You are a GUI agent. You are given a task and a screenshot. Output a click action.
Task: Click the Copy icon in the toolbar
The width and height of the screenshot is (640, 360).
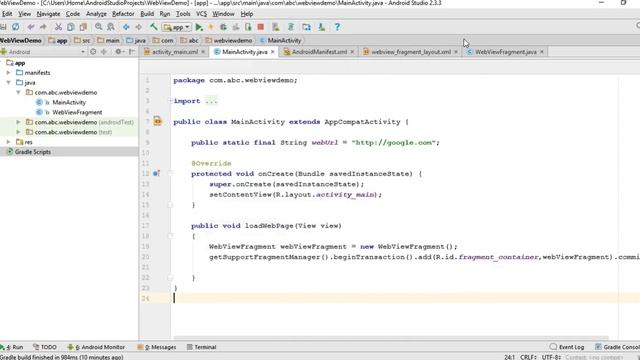coord(71,27)
